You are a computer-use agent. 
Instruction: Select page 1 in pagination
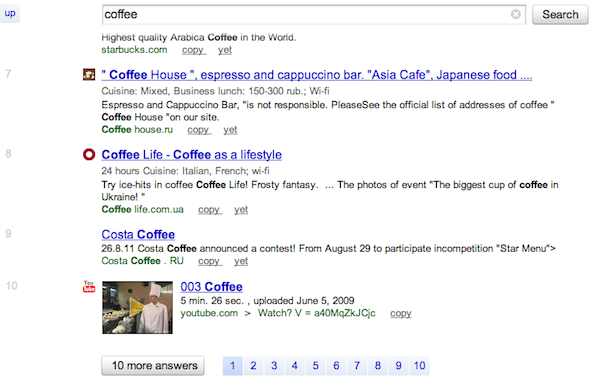233,366
